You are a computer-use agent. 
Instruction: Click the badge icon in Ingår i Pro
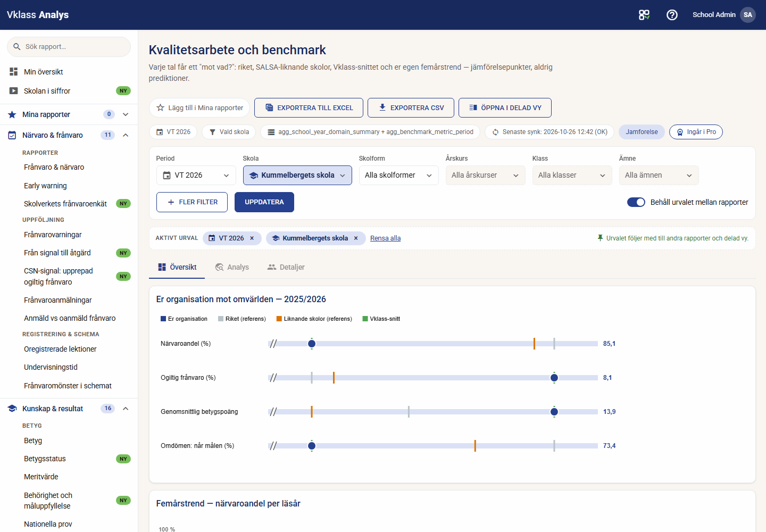pos(680,132)
